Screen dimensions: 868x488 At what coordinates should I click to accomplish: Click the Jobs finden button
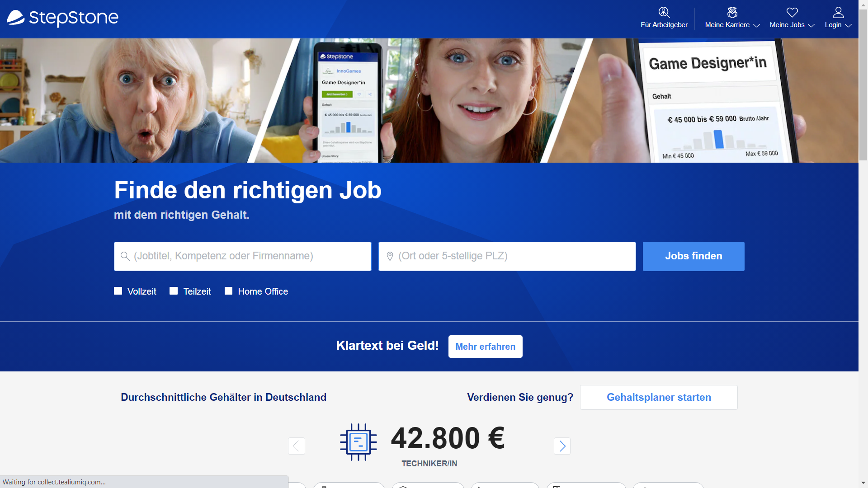point(693,256)
